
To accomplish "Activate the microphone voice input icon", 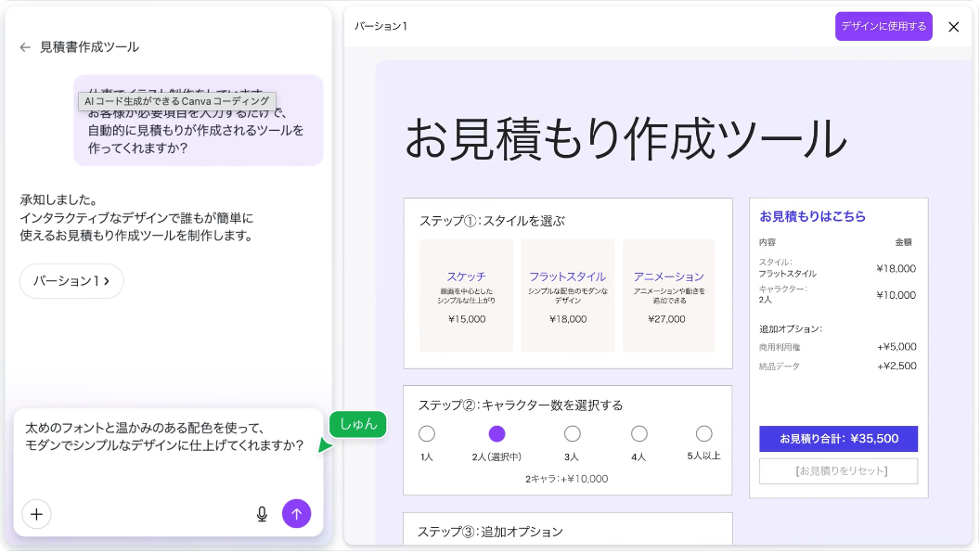I will [x=262, y=513].
